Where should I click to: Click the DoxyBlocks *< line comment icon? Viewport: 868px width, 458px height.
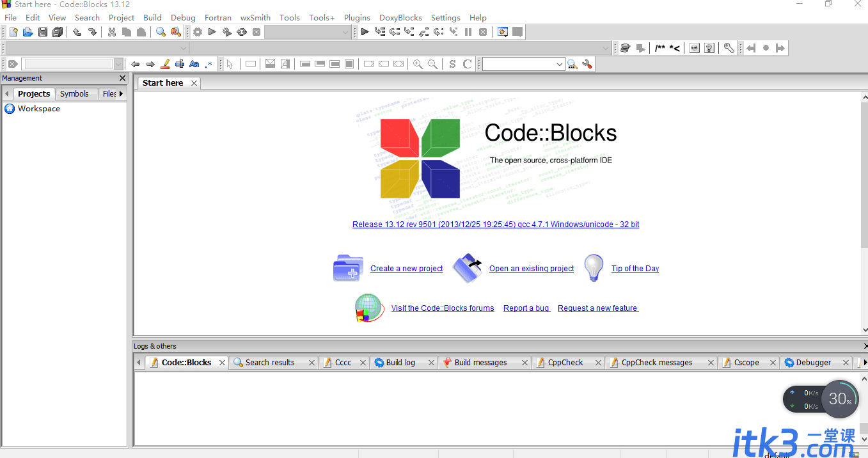pyautogui.click(x=675, y=48)
